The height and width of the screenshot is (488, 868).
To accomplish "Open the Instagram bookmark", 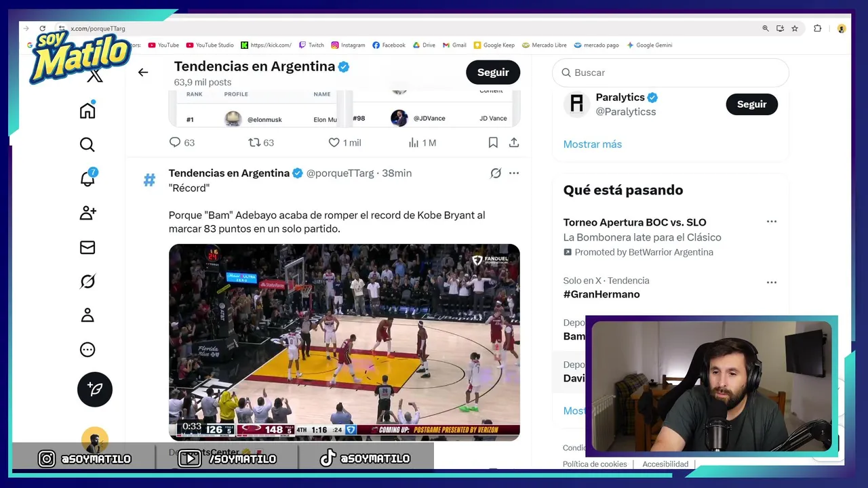I will coord(348,45).
